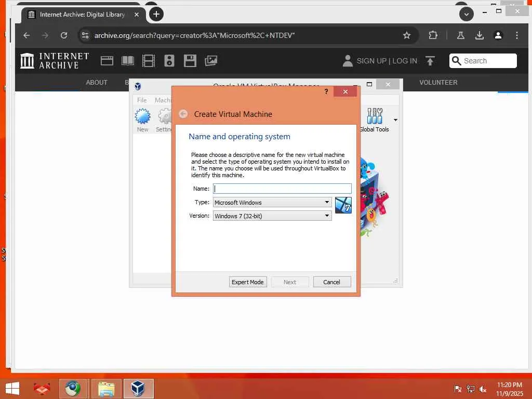The image size is (532, 399).
Task: Open the images icon in Internet Archive nav
Action: coord(211,61)
